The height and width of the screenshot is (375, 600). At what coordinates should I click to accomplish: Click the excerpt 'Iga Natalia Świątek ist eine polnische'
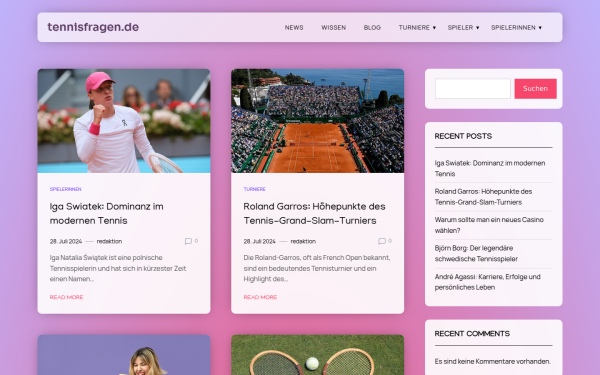[x=106, y=258]
